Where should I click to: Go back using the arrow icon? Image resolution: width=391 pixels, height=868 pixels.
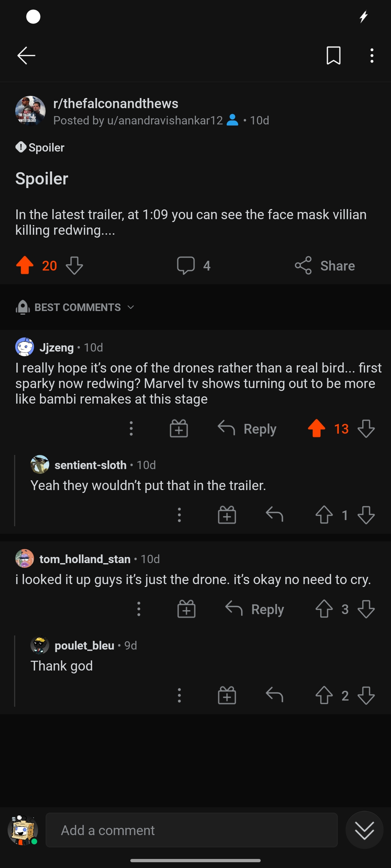tap(26, 56)
